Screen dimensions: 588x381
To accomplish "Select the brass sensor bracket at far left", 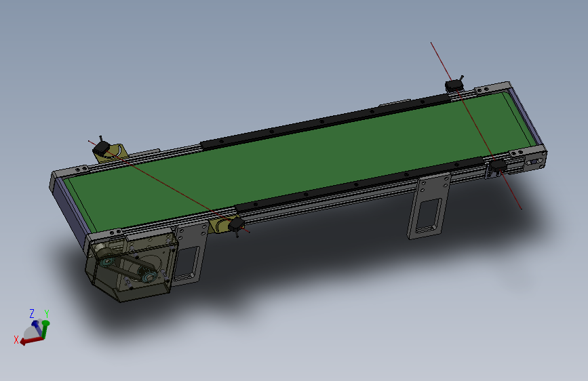I will click(115, 153).
